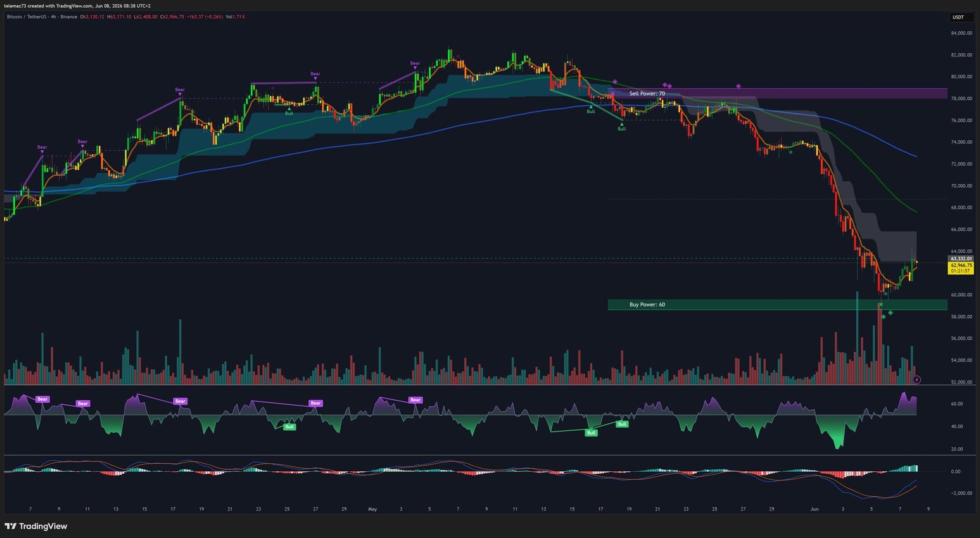980x538 pixels.
Task: Click the green X marker on Buy Power zone
Action: (x=881, y=305)
